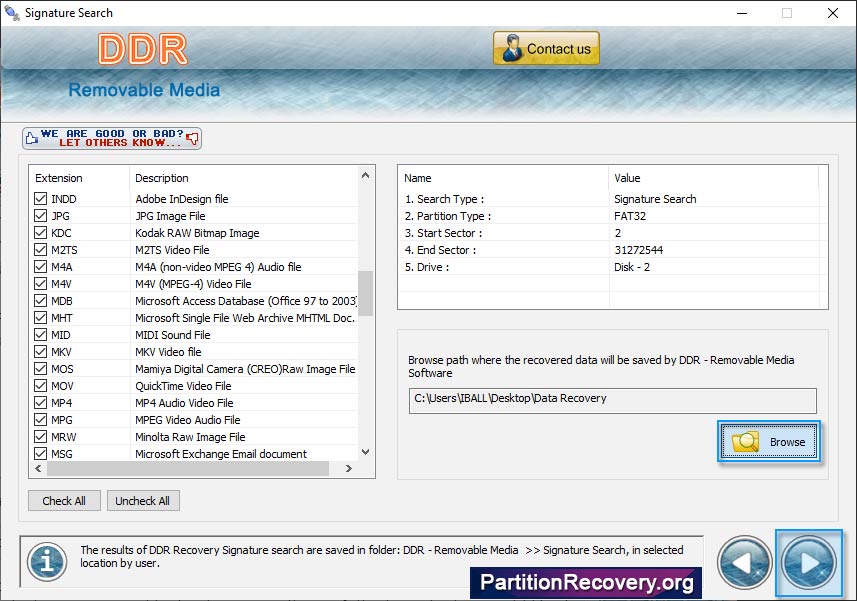
Task: Go back with the left arrow button
Action: [744, 563]
